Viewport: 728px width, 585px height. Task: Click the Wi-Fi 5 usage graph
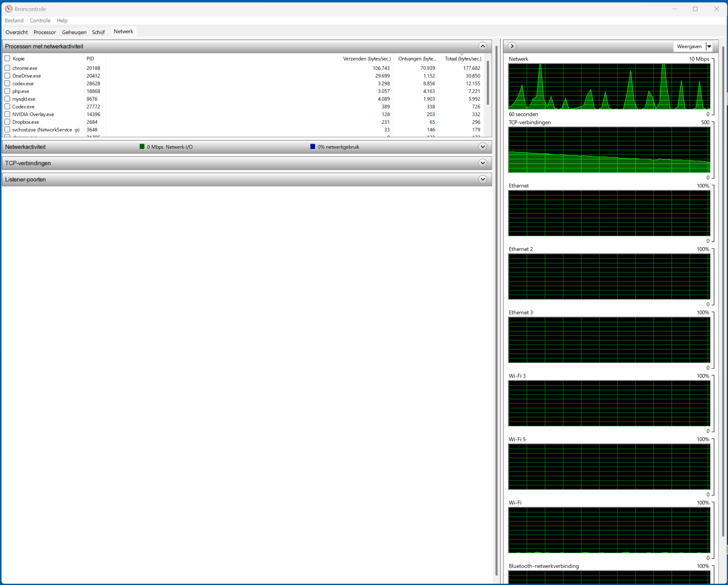coord(609,467)
